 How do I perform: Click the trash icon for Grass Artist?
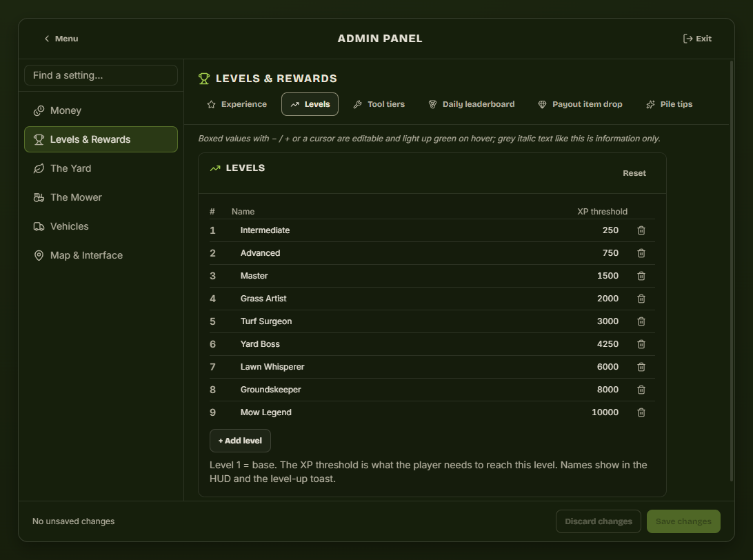[641, 299]
